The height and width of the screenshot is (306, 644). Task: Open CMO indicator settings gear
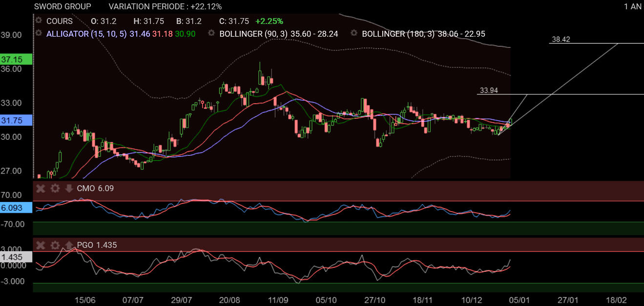coord(55,188)
